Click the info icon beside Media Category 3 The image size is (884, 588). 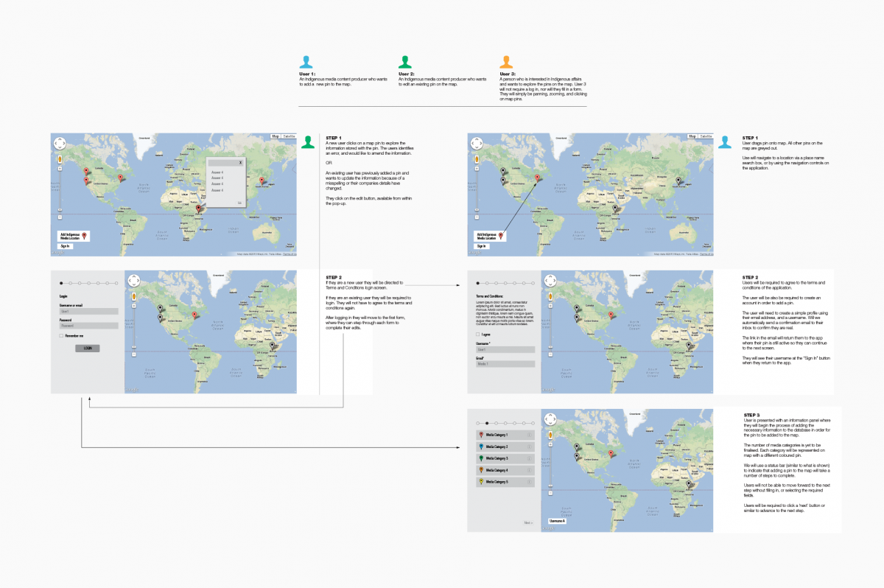coord(528,458)
